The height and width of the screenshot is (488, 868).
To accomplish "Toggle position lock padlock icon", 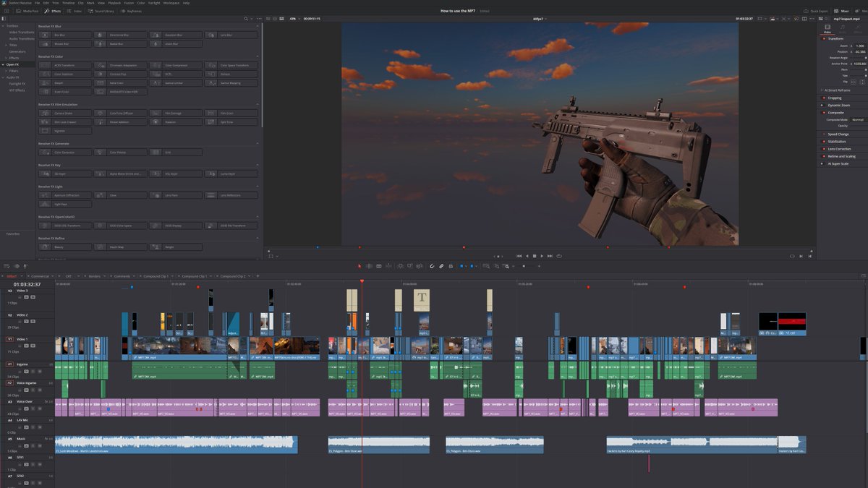I will 451,266.
